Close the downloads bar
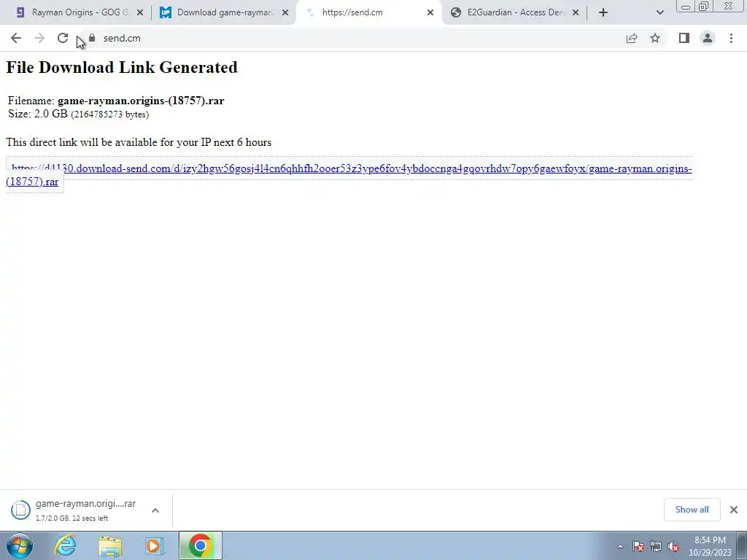Screen dimensions: 747x560 734,510
